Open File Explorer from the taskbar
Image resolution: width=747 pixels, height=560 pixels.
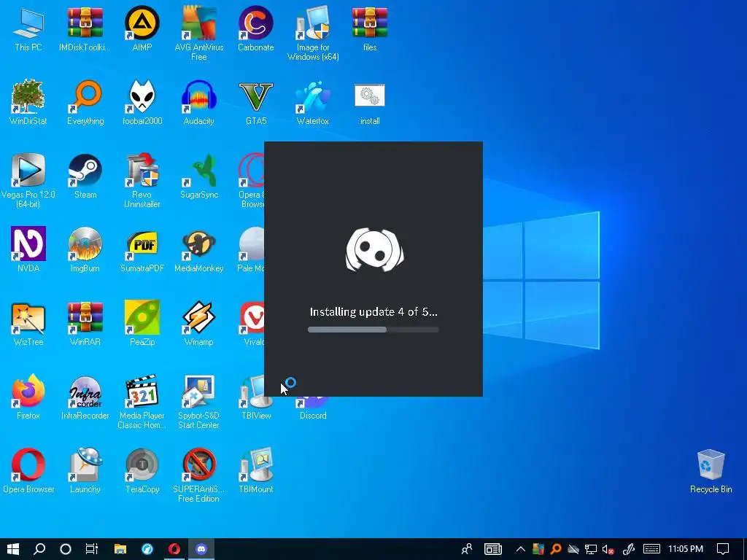(120, 549)
